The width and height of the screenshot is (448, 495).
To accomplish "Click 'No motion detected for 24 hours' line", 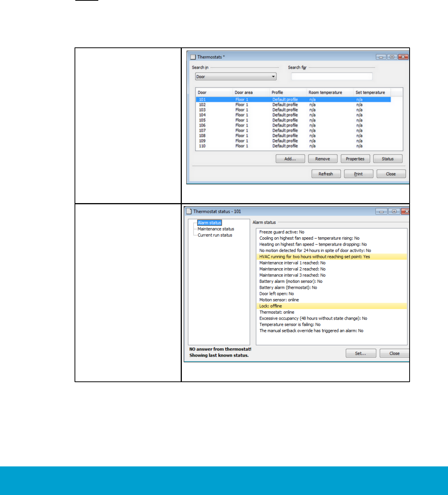I will (315, 251).
